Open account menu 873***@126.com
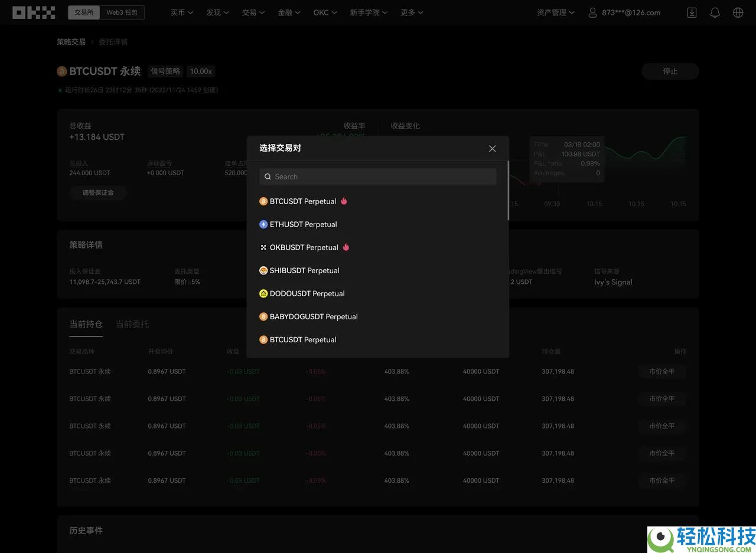This screenshot has height=553, width=756. 631,12
